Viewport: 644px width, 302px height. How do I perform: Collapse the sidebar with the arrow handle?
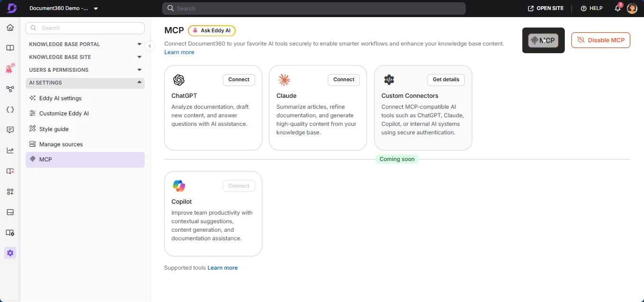(x=149, y=46)
